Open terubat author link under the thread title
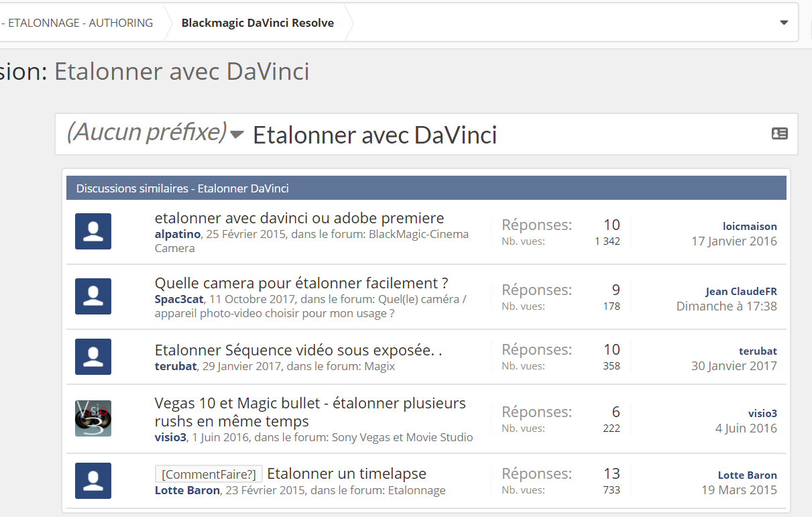The width and height of the screenshot is (812, 517). click(x=176, y=366)
